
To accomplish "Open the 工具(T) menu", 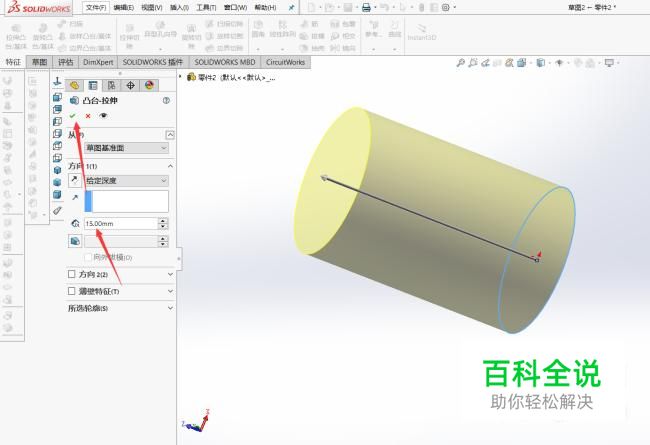I will coord(206,7).
